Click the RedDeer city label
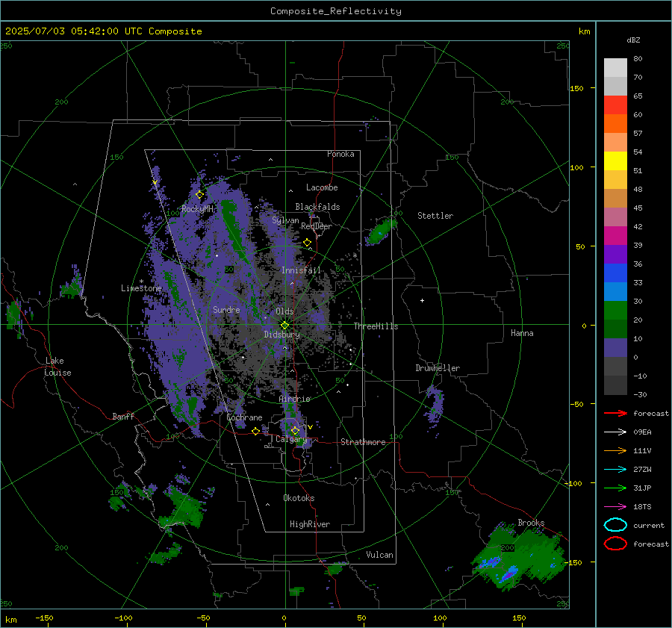This screenshot has height=628, width=672. [317, 226]
